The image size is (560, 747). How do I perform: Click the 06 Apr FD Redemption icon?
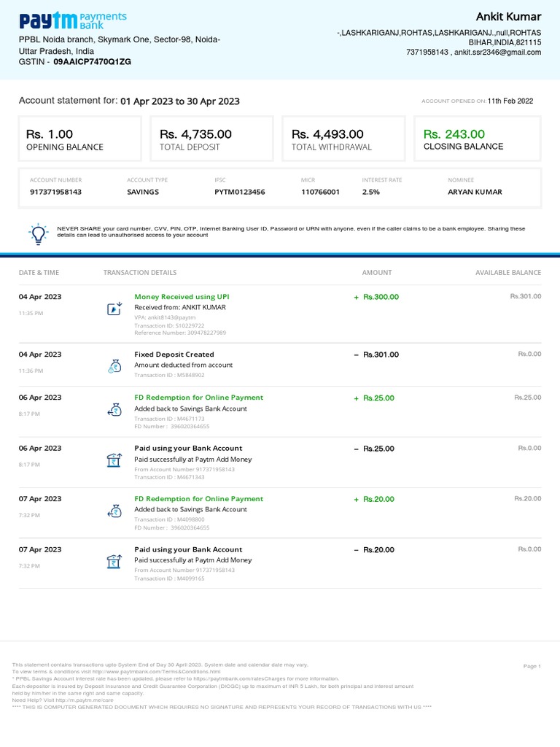click(114, 410)
